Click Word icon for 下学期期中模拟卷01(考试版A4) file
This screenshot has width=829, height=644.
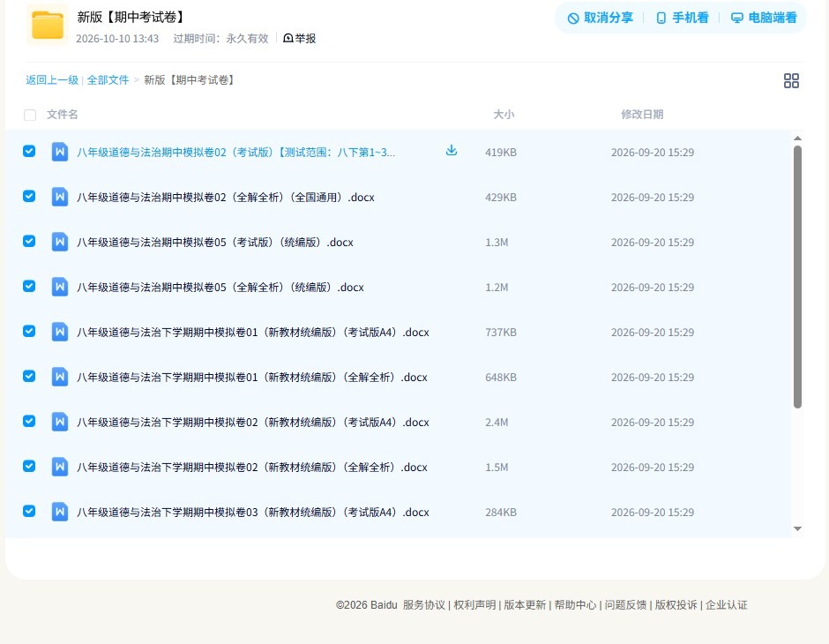point(60,332)
